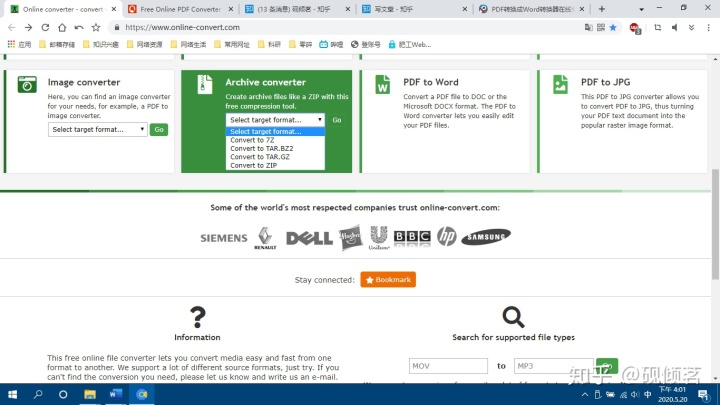
Task: Open File Explorer from the taskbar
Action: 90,394
